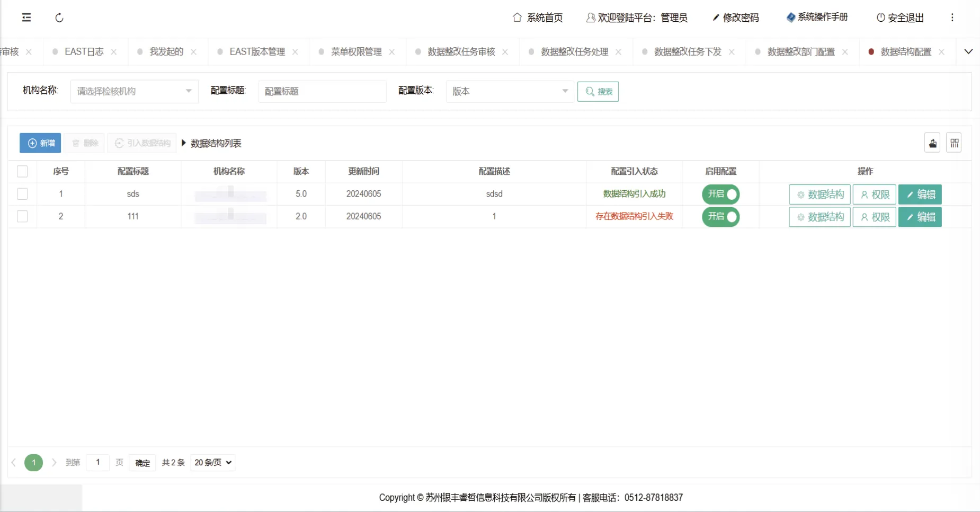Open the 配置版本 dropdown
Screen dimensions: 980x512
(510, 91)
